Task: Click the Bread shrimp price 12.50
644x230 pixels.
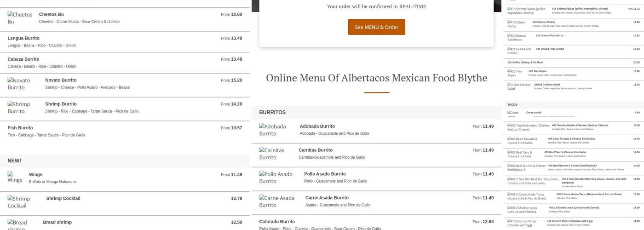Action: point(236,222)
